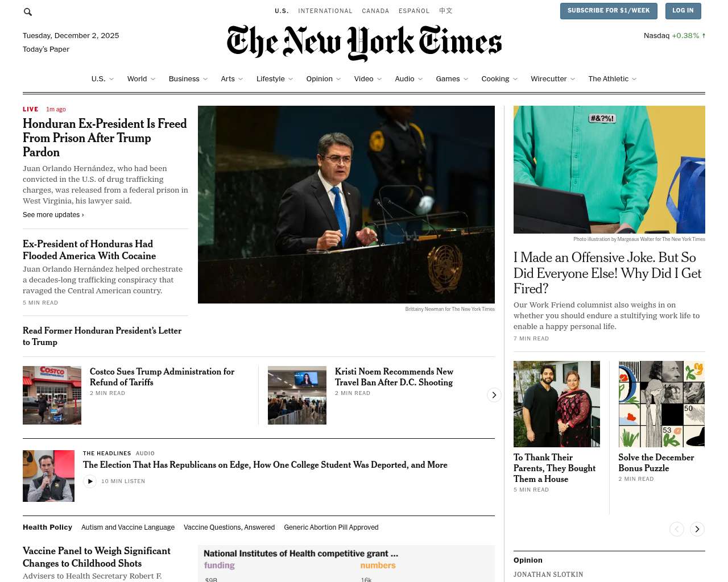The width and height of the screenshot is (728, 582).
Task: Open the See more updates link
Action: point(53,215)
